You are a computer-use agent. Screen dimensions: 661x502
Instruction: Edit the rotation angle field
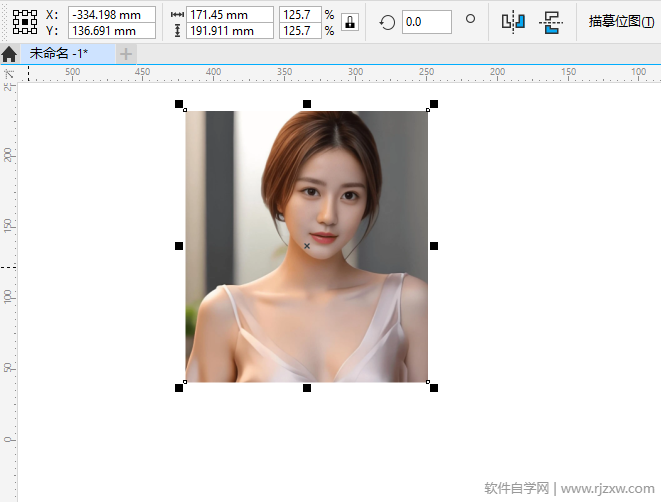click(x=427, y=22)
